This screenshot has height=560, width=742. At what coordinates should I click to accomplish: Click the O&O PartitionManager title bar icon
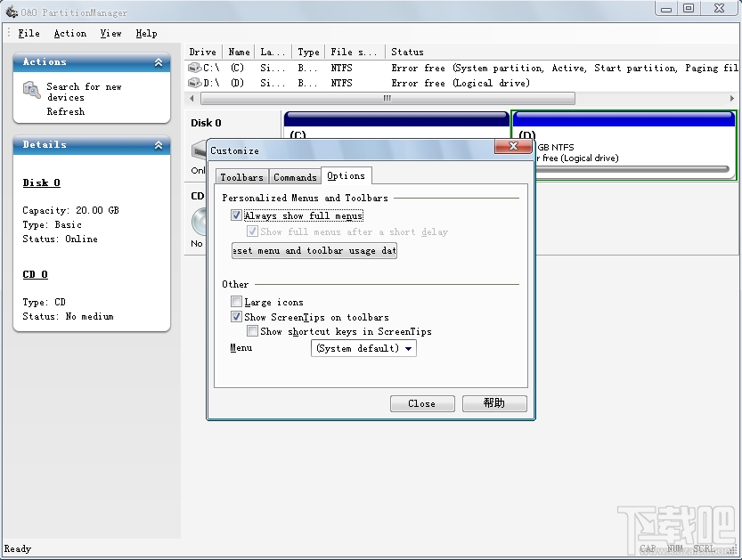tap(12, 12)
